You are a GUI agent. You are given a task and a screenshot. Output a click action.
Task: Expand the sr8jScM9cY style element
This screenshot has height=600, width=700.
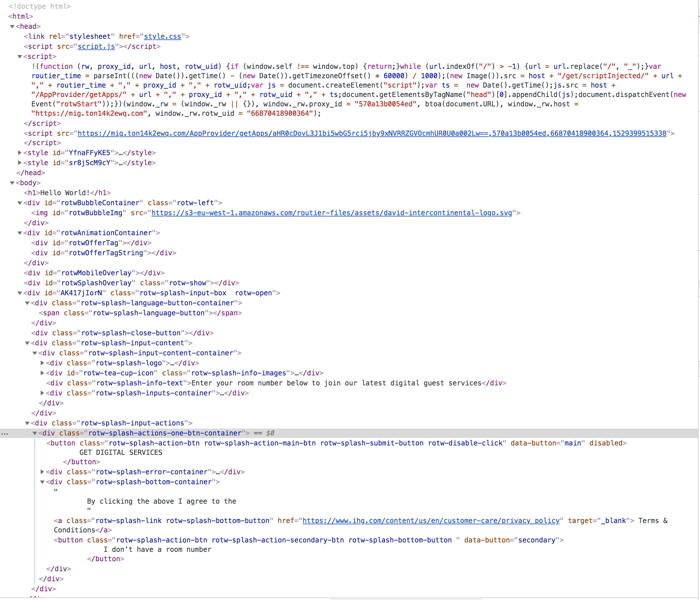(x=20, y=163)
